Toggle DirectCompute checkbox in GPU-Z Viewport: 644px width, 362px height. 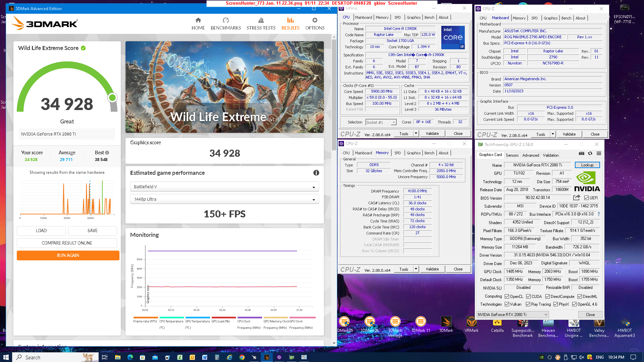547,297
